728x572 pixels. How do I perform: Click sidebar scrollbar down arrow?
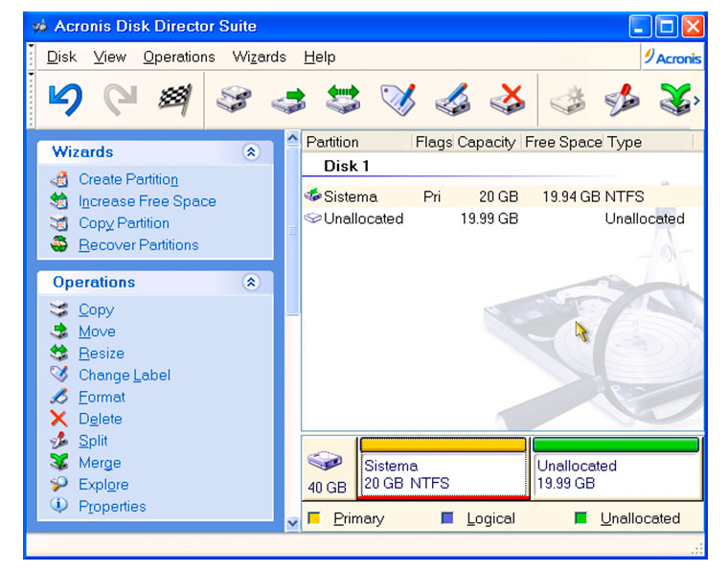(292, 523)
